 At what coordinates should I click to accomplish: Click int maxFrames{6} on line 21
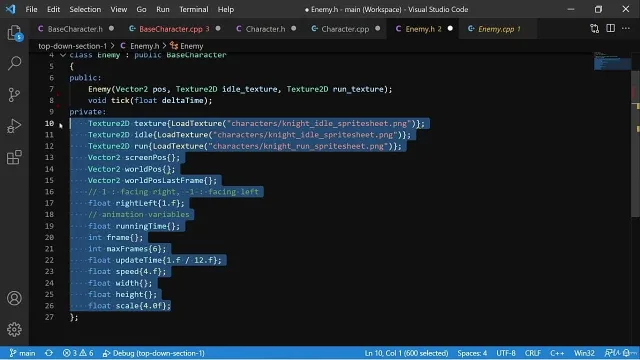[x=127, y=249]
